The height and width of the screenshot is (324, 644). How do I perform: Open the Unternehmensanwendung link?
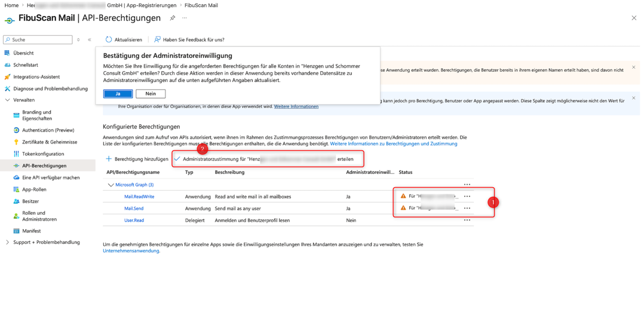131,251
